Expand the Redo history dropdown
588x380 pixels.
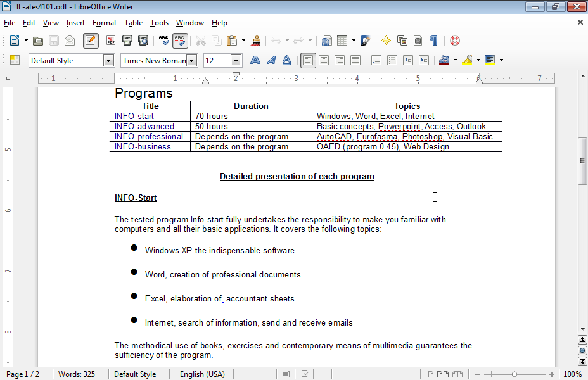tap(310, 41)
